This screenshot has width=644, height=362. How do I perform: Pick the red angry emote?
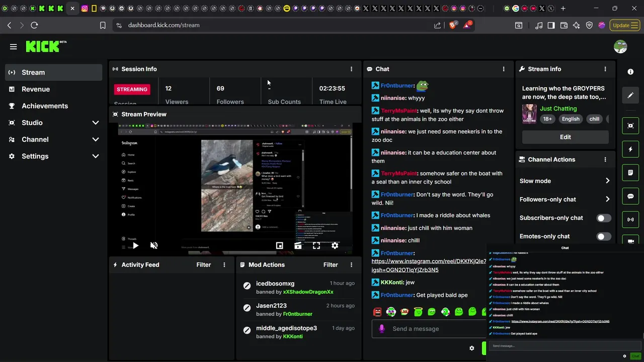(x=377, y=312)
